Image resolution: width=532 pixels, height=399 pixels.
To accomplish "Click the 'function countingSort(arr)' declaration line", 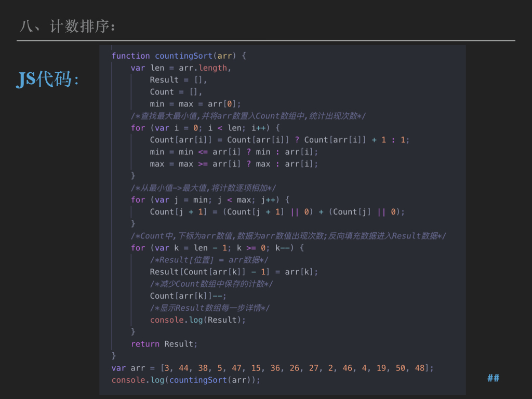I will pyautogui.click(x=179, y=56).
